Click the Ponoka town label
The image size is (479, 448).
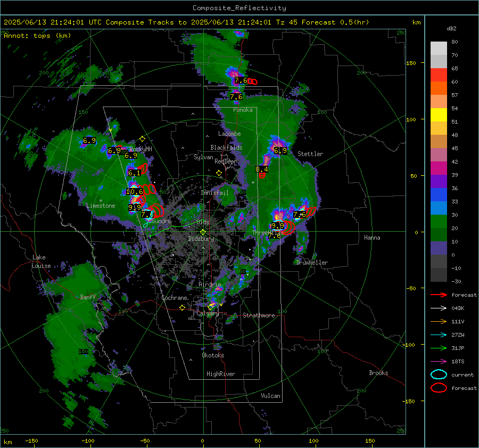pos(243,110)
